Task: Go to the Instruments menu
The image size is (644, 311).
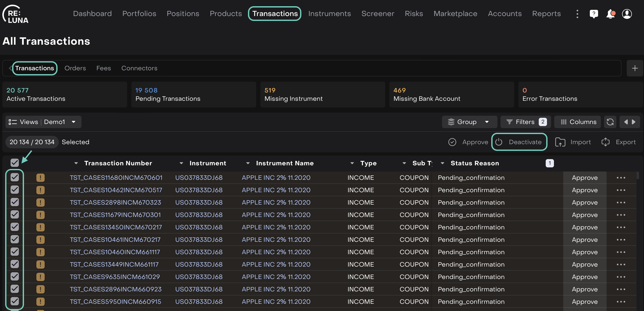Action: pos(329,14)
